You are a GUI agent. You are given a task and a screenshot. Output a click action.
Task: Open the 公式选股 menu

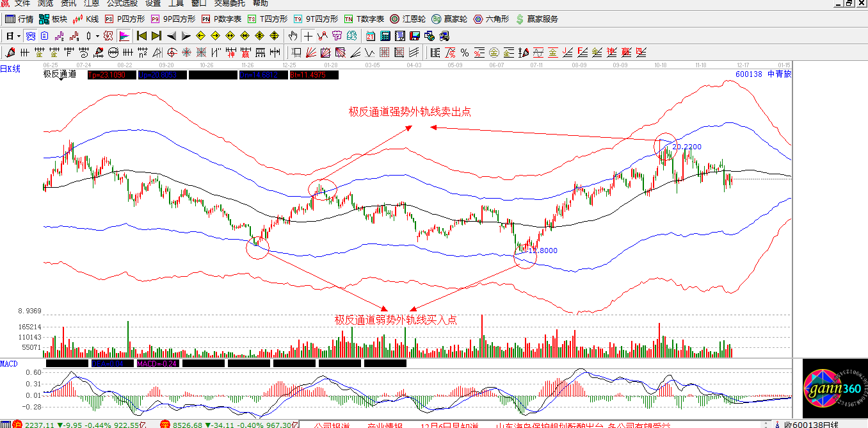coord(122,3)
